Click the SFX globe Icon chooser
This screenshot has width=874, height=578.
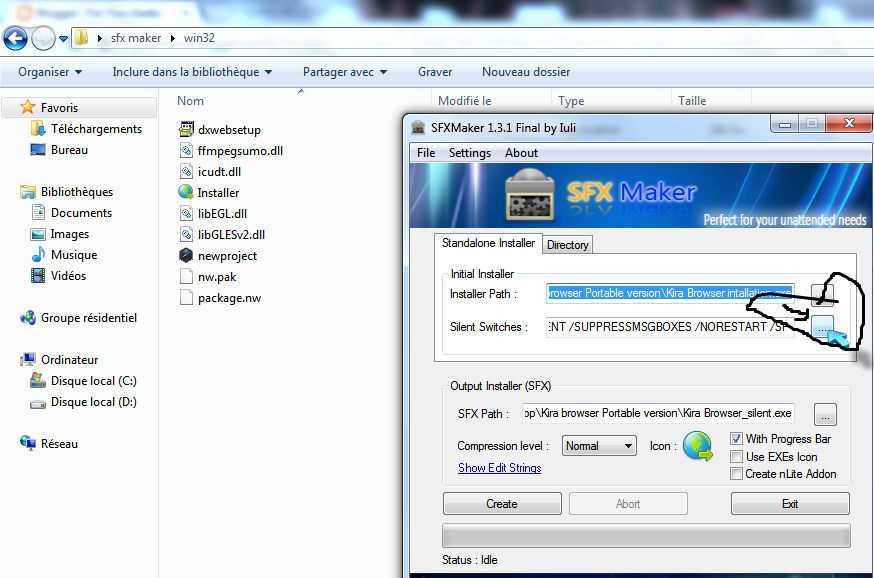[697, 446]
